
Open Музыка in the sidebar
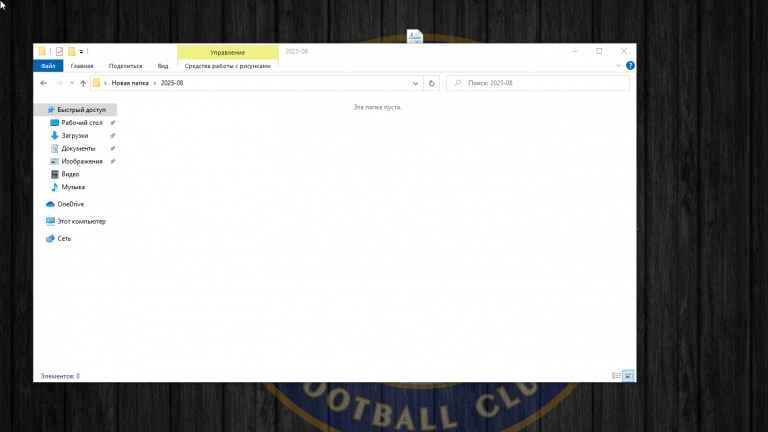(72, 187)
